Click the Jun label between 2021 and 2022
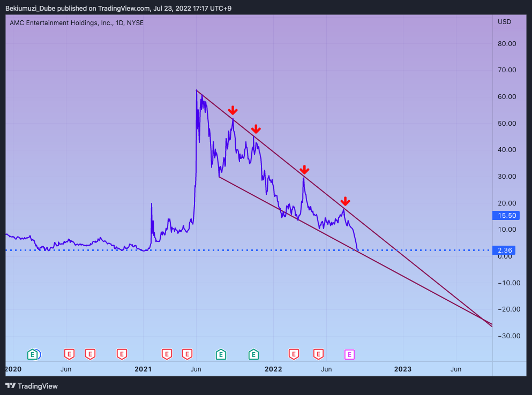The height and width of the screenshot is (395, 532). coord(196,369)
